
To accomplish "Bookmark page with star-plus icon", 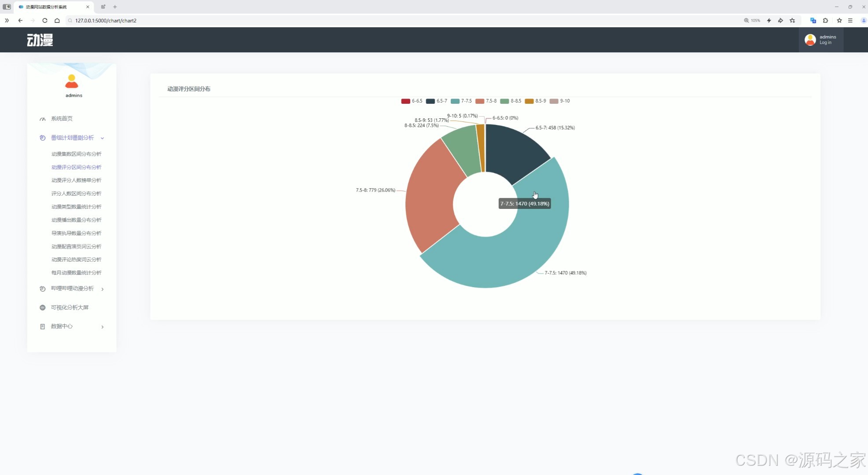I will [x=792, y=21].
